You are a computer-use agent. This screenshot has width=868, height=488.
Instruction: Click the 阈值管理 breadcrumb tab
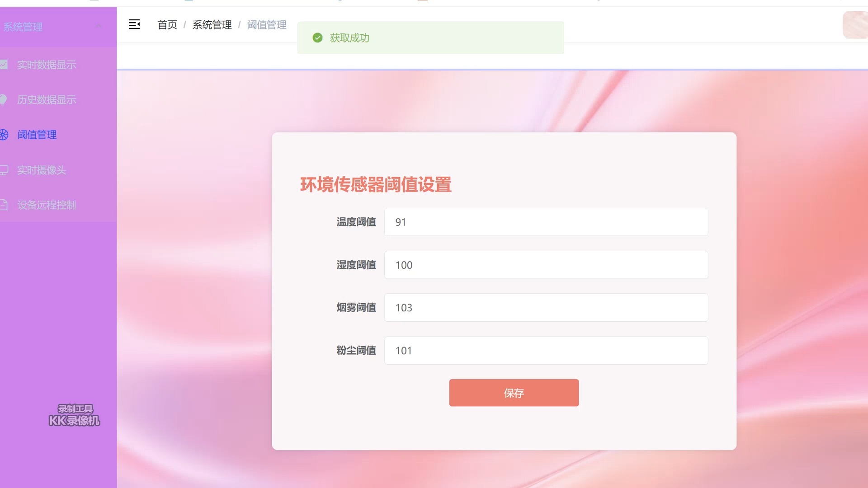pyautogui.click(x=266, y=24)
